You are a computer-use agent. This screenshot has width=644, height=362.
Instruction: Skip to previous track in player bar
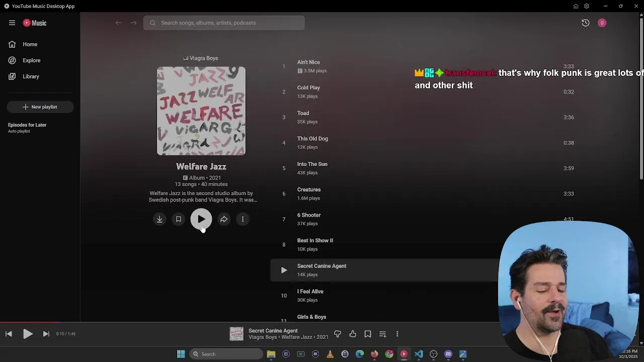click(9, 334)
